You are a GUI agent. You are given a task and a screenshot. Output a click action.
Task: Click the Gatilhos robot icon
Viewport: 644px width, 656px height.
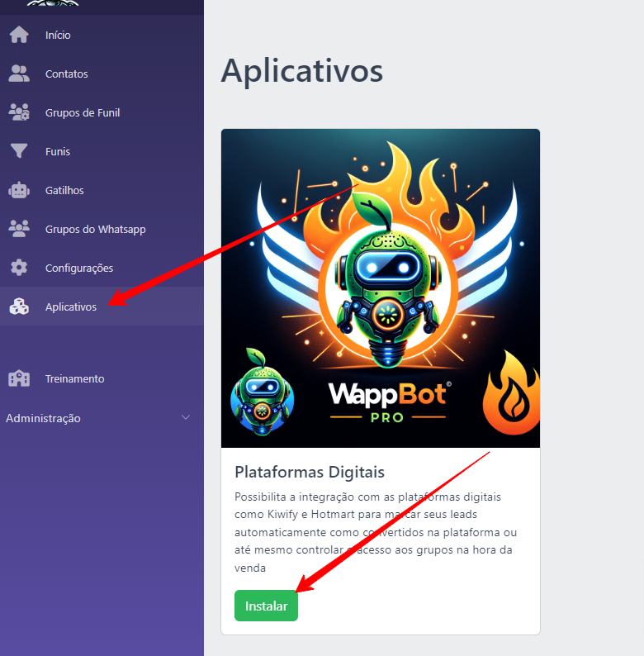(x=19, y=190)
